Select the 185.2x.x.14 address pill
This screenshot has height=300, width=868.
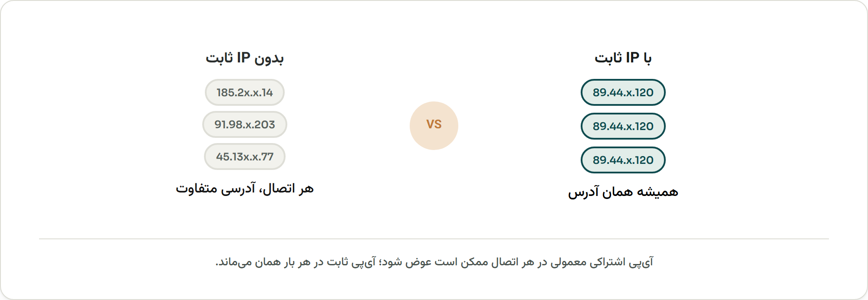tap(245, 92)
